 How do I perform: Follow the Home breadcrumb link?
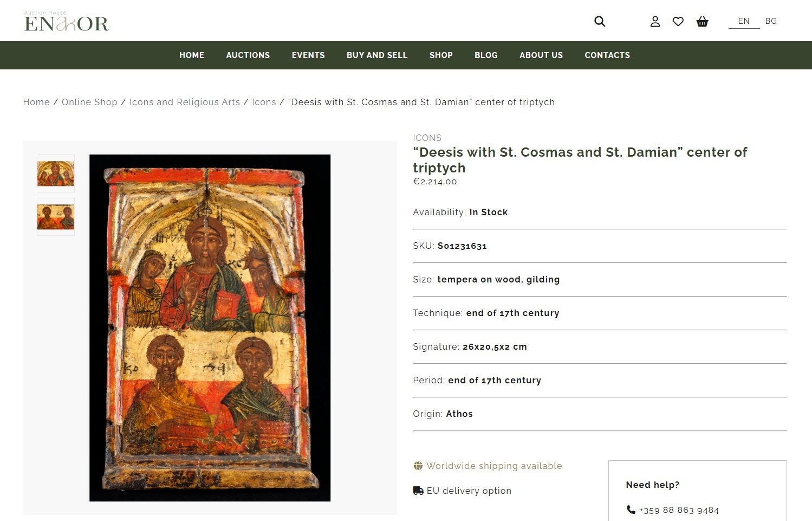pyautogui.click(x=36, y=102)
